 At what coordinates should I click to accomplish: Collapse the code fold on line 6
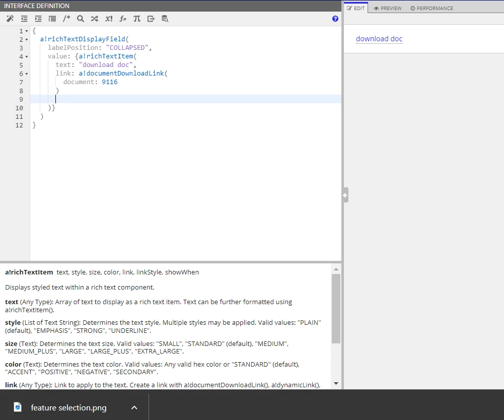(x=27, y=74)
